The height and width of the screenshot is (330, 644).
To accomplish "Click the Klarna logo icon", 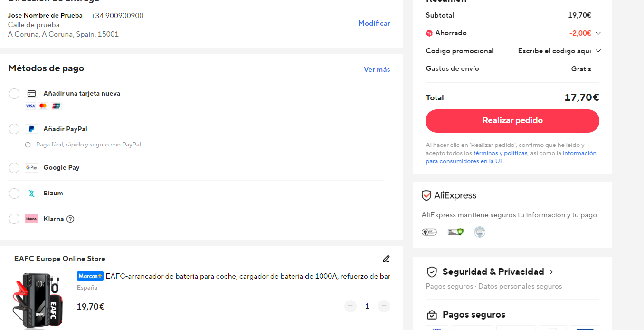I will click(31, 219).
